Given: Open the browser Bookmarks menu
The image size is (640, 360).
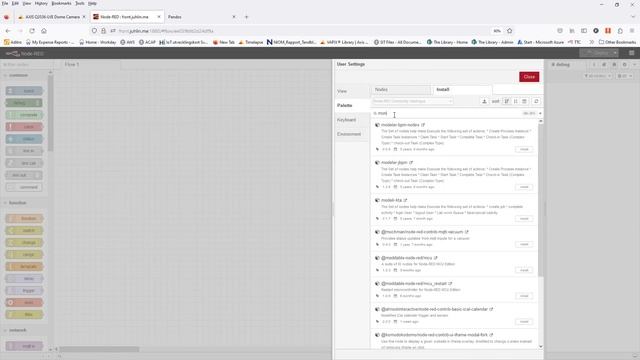Looking at the screenshot, I should tap(61, 3).
